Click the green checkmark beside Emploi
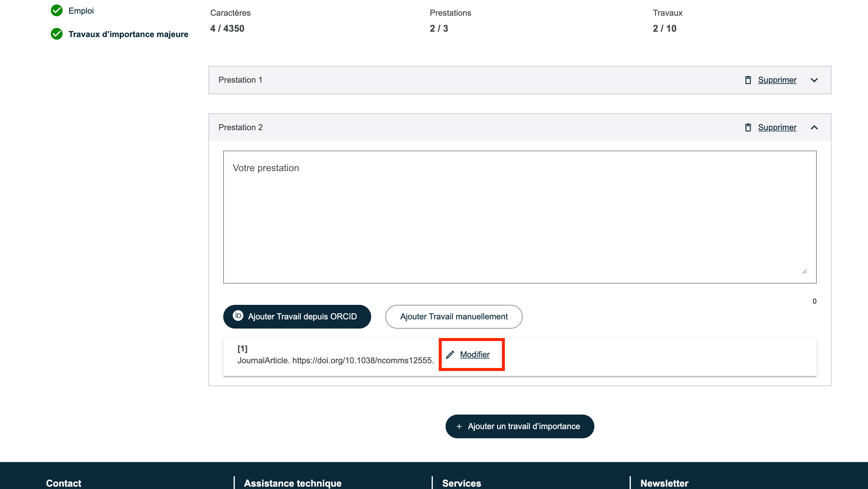868x489 pixels. pos(57,10)
